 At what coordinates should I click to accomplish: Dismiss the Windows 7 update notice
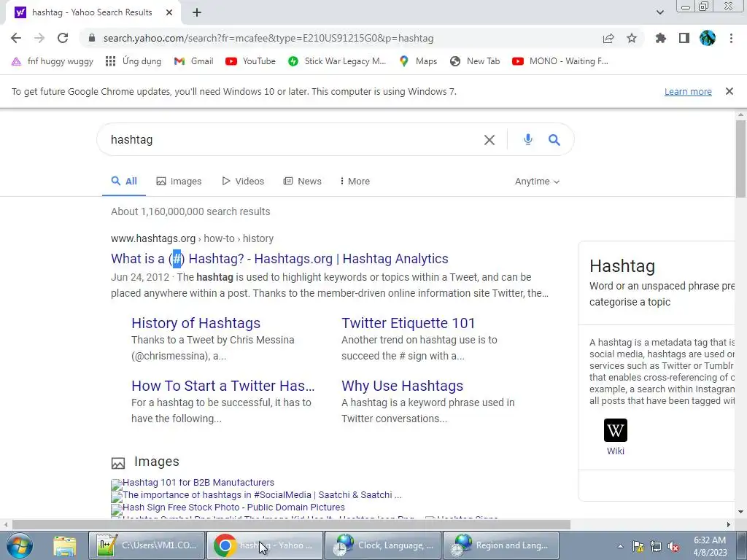tap(729, 91)
